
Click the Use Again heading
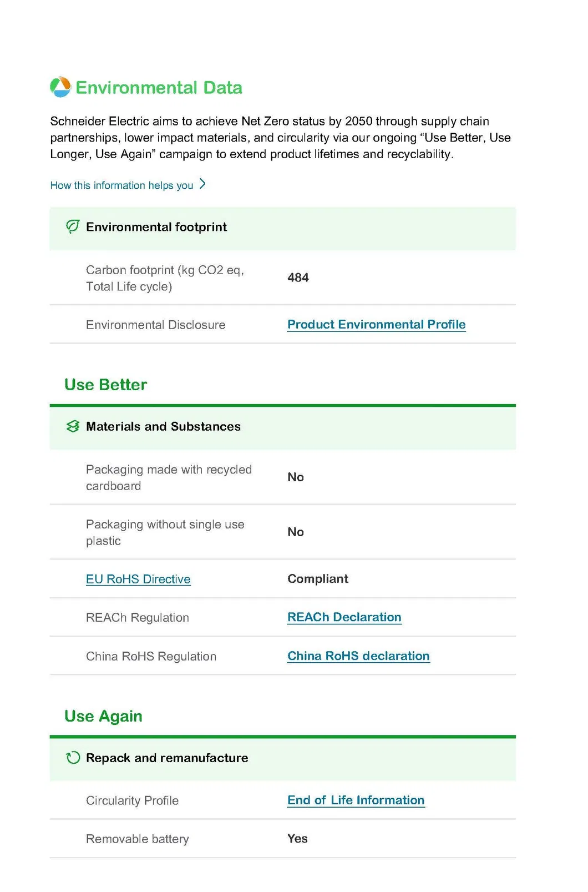(103, 716)
